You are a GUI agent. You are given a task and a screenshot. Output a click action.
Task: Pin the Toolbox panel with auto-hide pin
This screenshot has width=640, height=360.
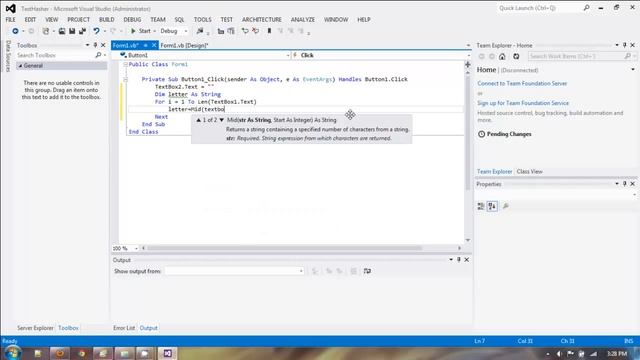coord(96,45)
